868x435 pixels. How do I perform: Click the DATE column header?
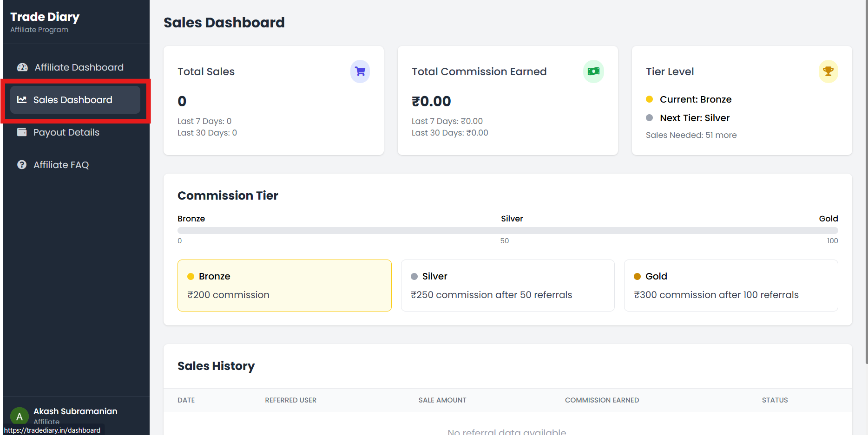click(x=186, y=400)
